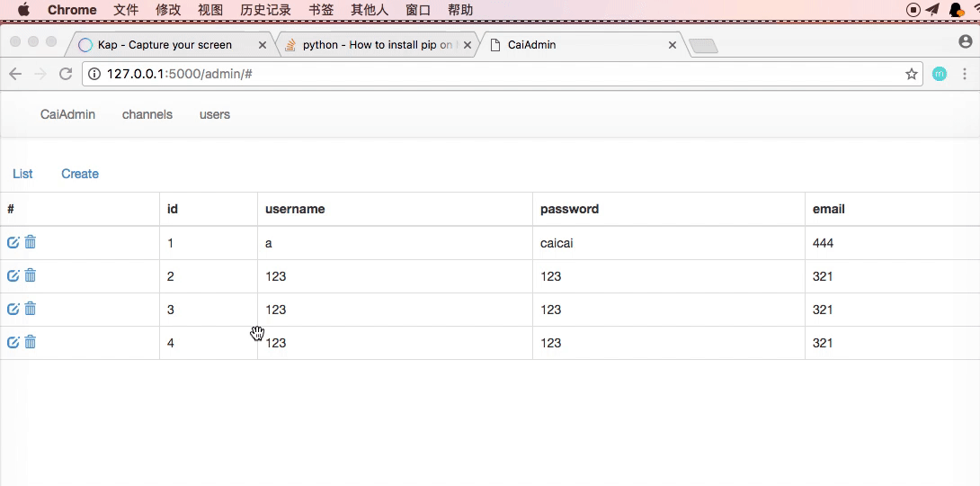Close the python pip tab
Screen dimensions: 980x486
pyautogui.click(x=467, y=45)
